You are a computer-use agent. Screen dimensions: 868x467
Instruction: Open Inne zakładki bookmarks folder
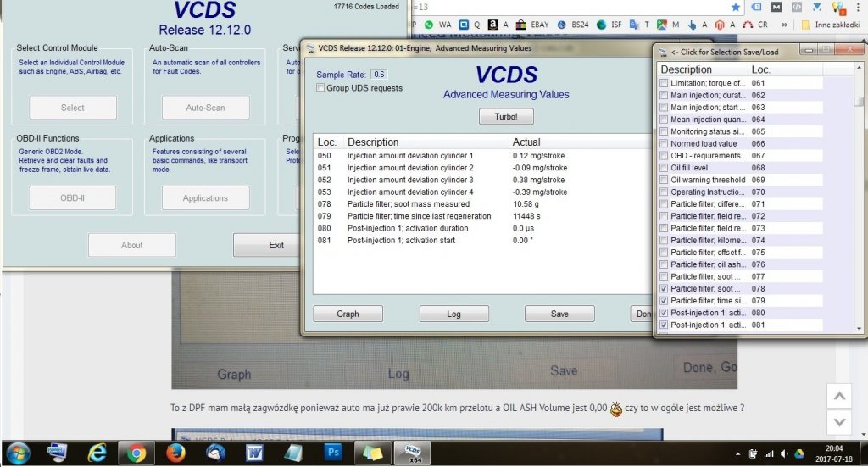[831, 25]
